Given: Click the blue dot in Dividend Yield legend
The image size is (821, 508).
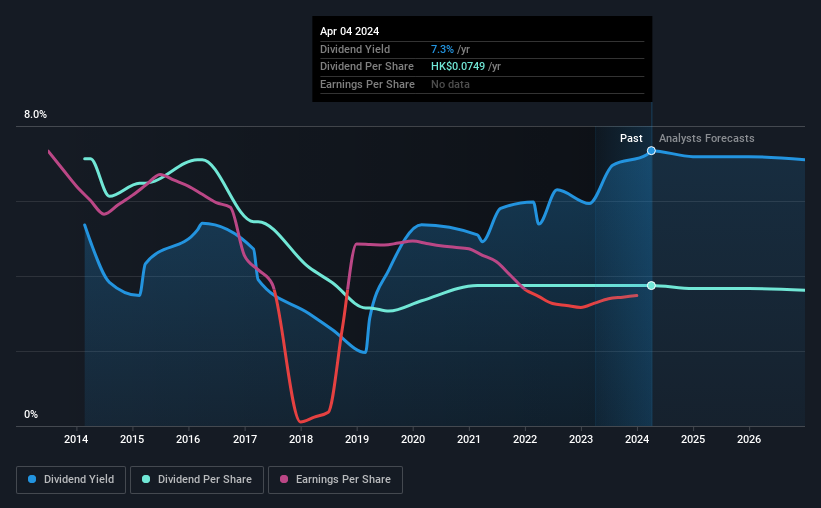Looking at the screenshot, I should click(x=32, y=479).
